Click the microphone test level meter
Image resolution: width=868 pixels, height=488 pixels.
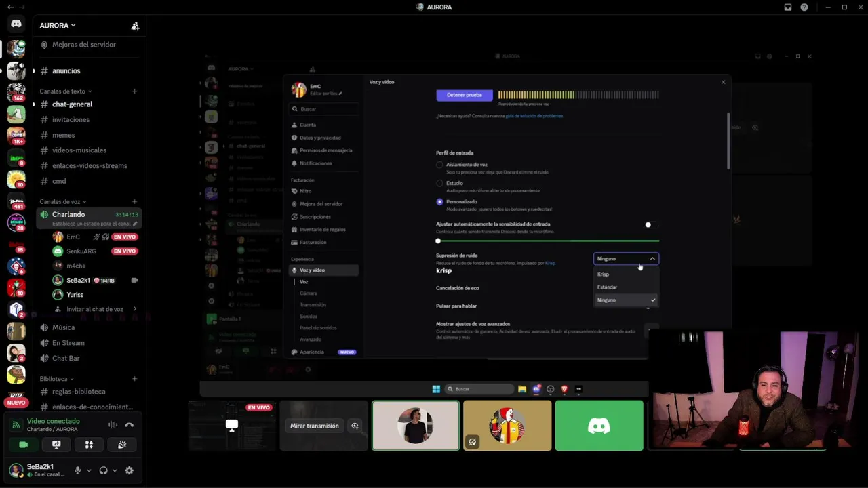578,95
